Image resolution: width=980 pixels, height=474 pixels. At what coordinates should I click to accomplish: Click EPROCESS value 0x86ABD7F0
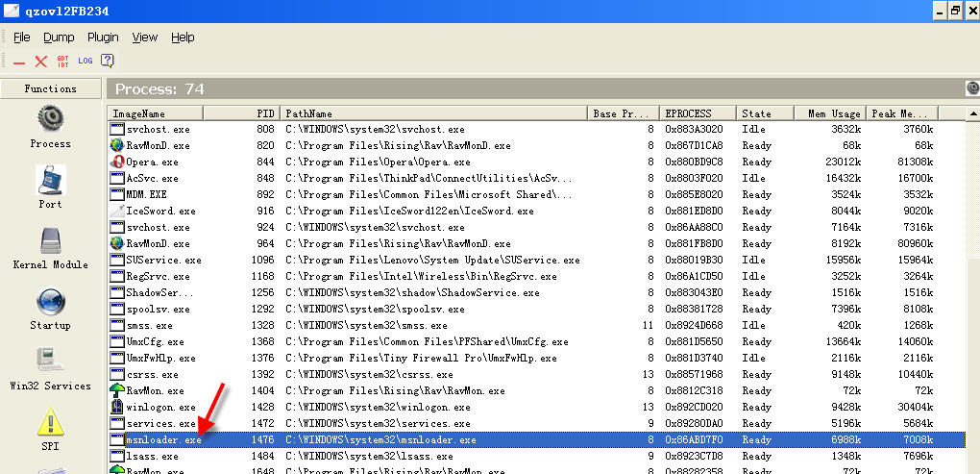(x=695, y=439)
